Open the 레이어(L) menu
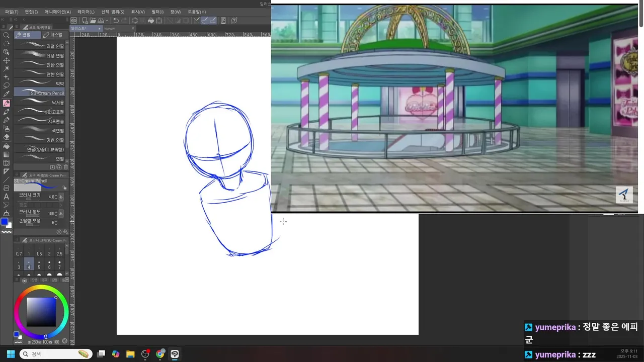 pos(86,12)
